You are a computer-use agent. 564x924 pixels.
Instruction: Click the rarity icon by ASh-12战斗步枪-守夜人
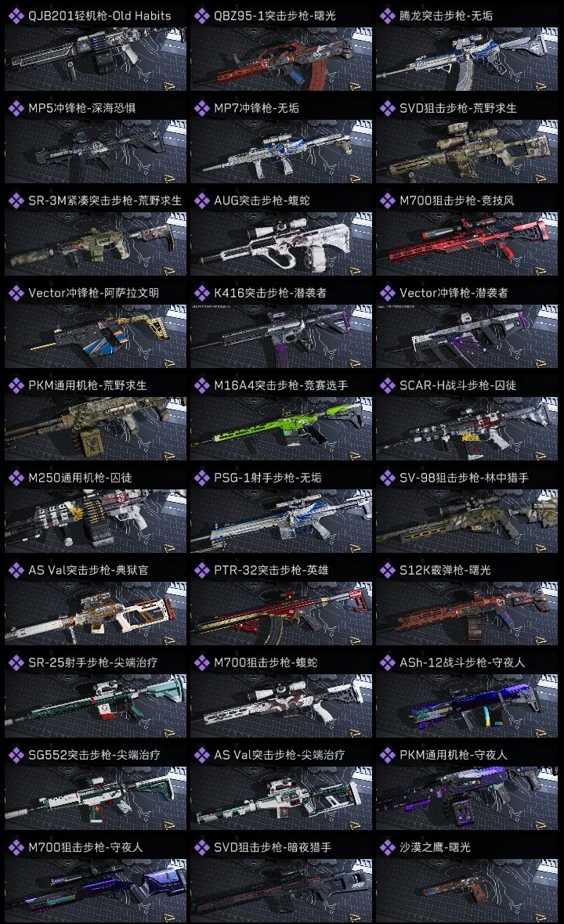387,663
